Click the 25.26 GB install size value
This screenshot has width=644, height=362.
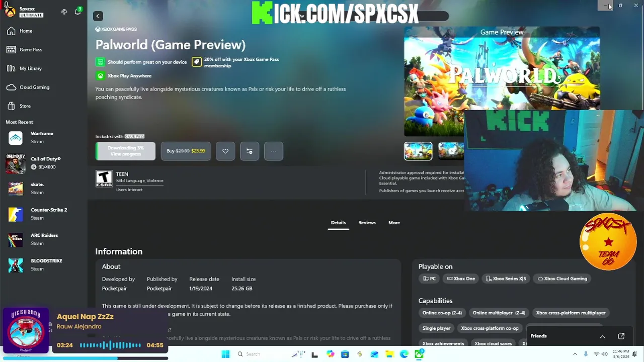pyautogui.click(x=242, y=289)
